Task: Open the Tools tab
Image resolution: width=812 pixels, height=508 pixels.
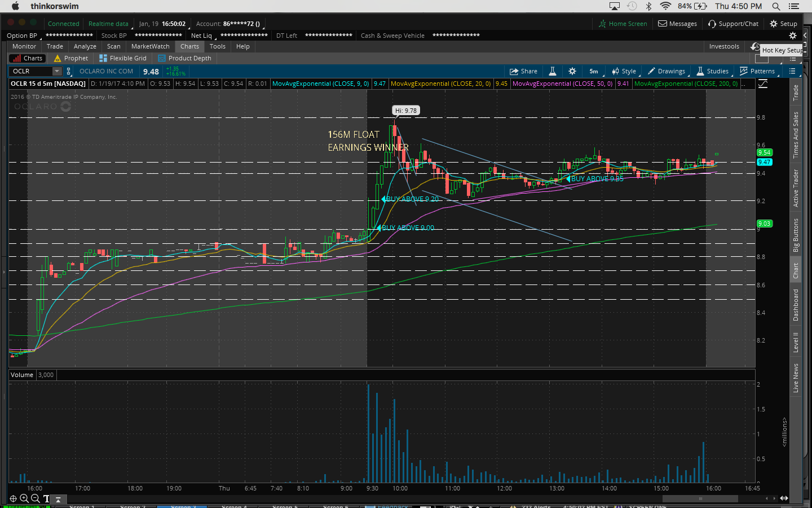Action: 218,46
